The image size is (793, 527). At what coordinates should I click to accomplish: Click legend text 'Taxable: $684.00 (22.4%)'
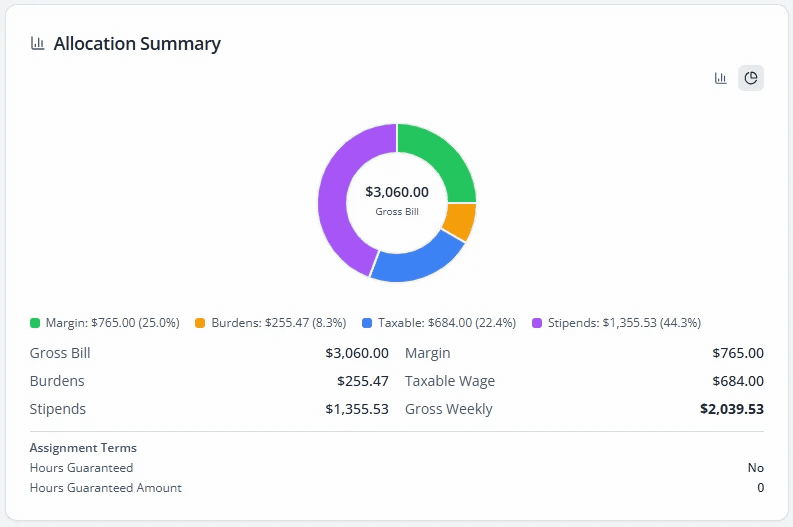pos(447,323)
